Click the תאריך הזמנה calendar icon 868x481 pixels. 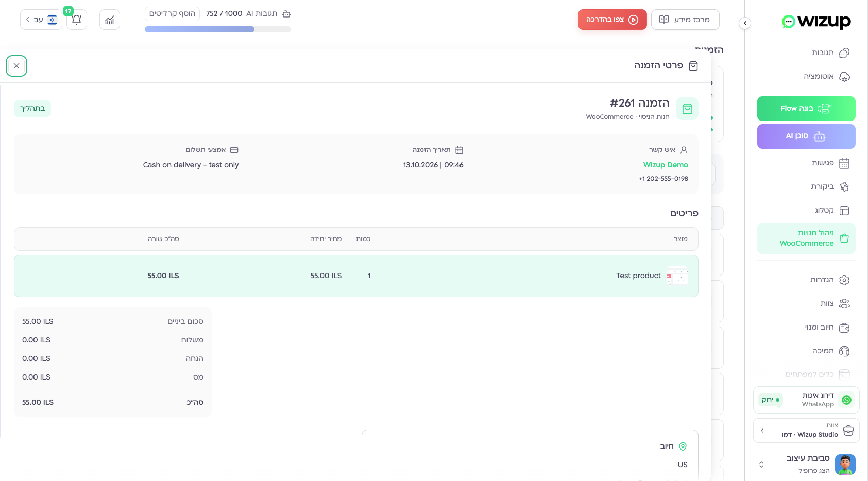tap(459, 150)
